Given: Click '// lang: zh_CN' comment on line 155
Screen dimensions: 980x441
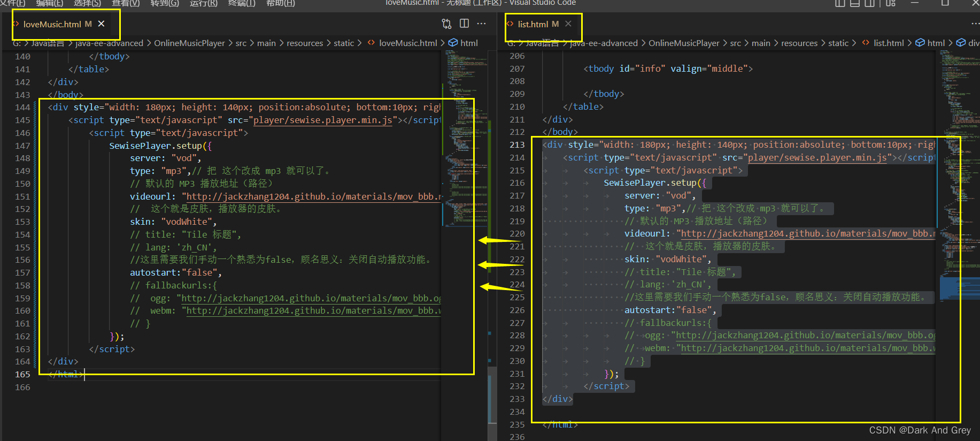Looking at the screenshot, I should (174, 247).
